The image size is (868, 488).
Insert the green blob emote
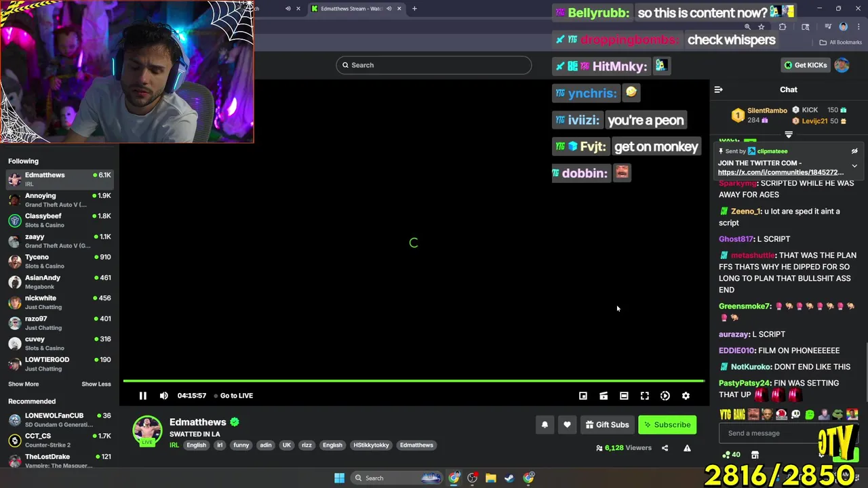[x=810, y=415]
